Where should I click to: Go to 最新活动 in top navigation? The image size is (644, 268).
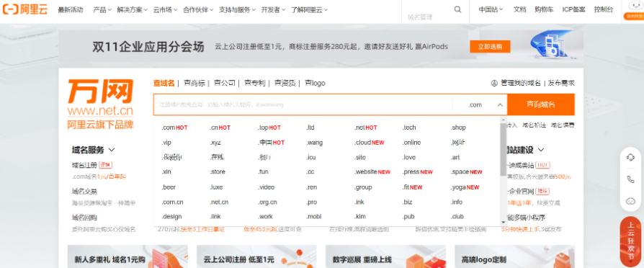coord(71,10)
